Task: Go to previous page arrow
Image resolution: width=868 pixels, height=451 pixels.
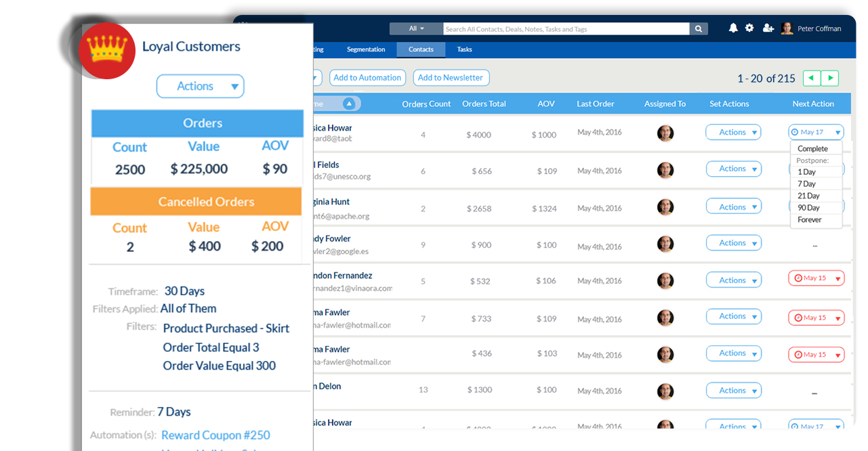Action: [812, 78]
